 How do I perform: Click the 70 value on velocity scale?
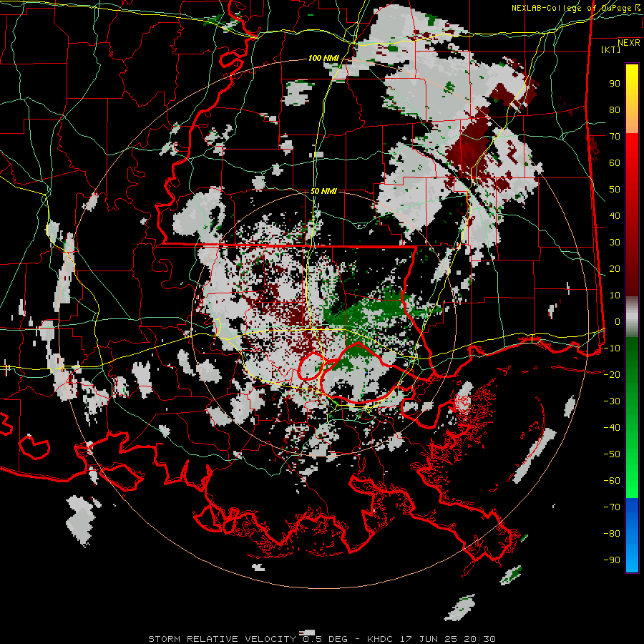click(x=615, y=137)
